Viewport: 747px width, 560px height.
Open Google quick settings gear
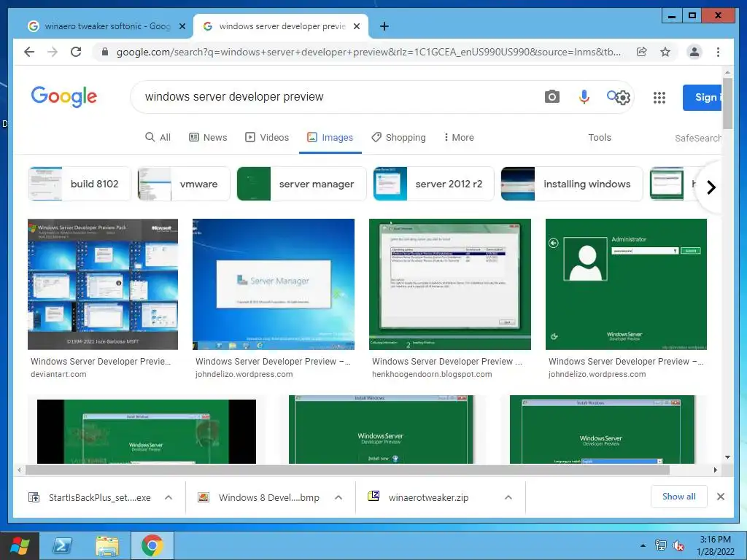[x=623, y=98]
